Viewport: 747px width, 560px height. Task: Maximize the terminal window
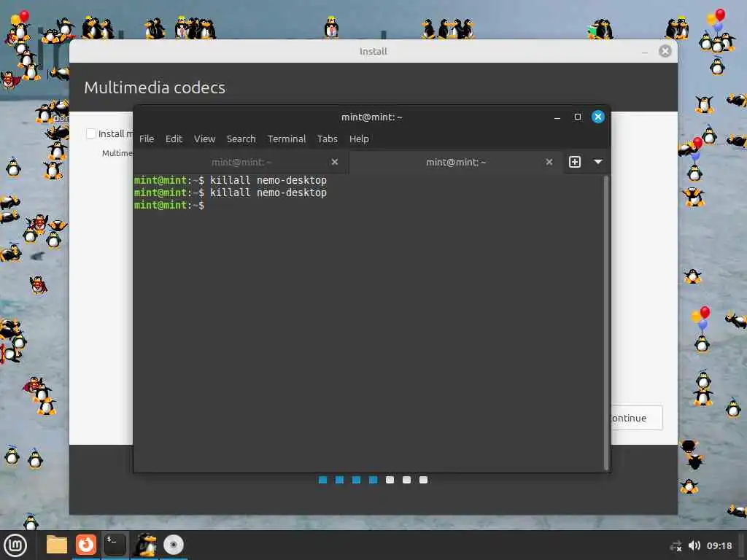click(578, 117)
